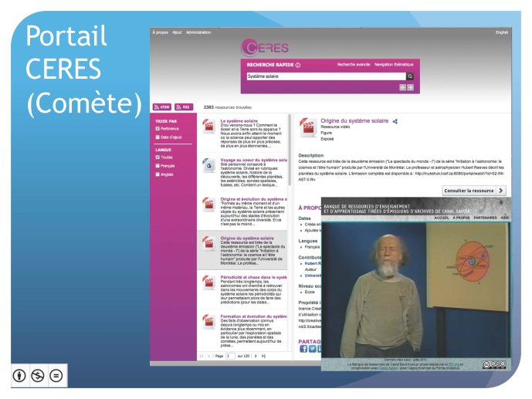Click ACCUEIL in Canal Savoir window

442,218
